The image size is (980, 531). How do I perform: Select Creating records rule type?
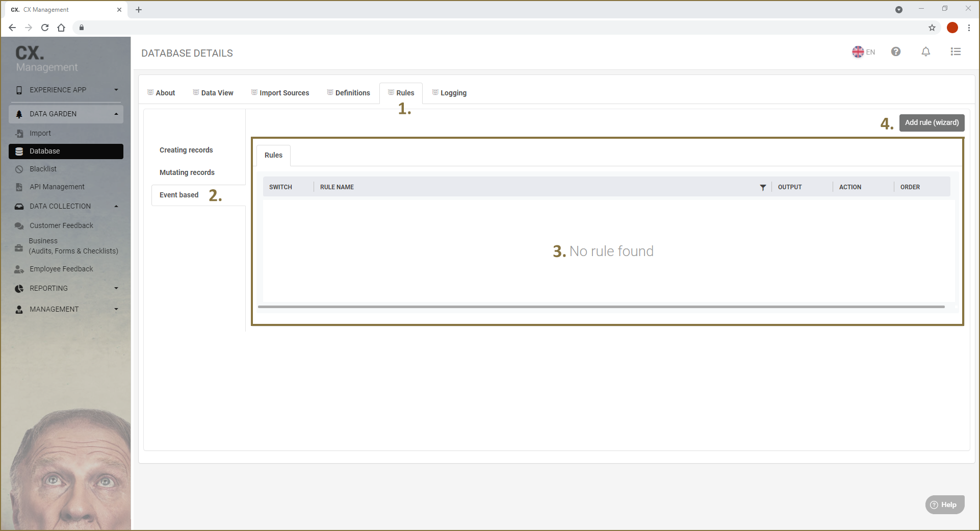click(x=186, y=150)
